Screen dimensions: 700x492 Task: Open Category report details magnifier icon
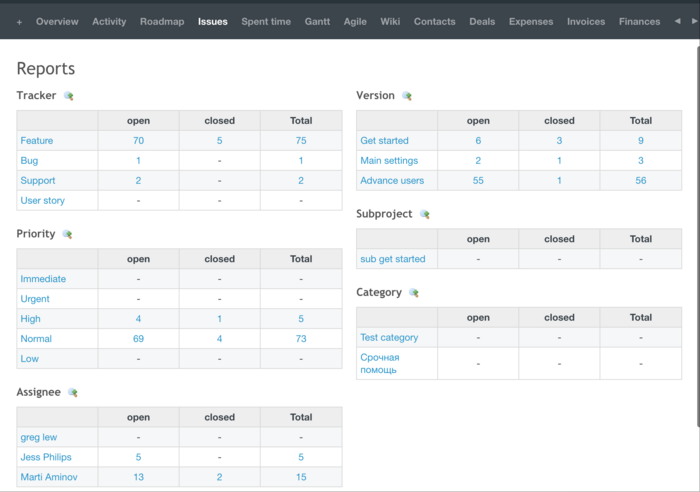(414, 293)
